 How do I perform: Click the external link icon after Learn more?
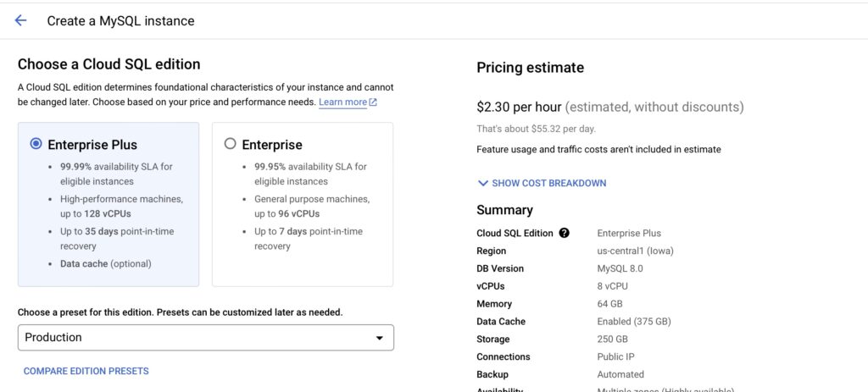point(373,102)
